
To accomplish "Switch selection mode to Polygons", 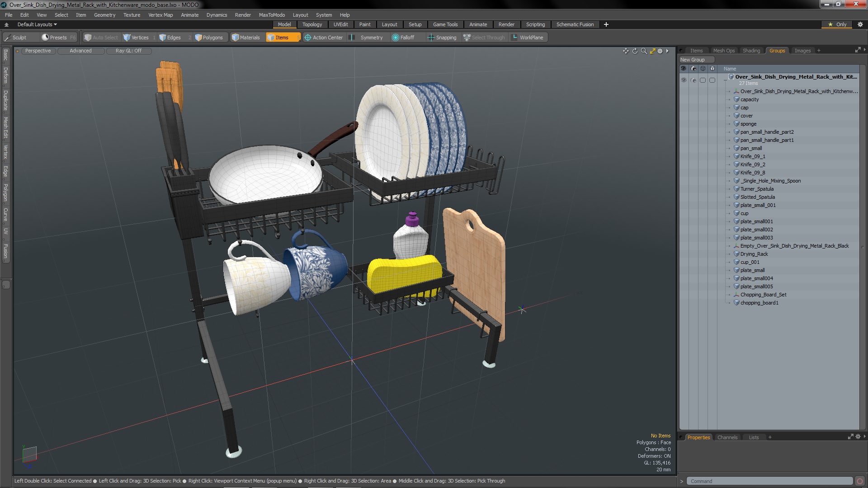I will pyautogui.click(x=209, y=38).
